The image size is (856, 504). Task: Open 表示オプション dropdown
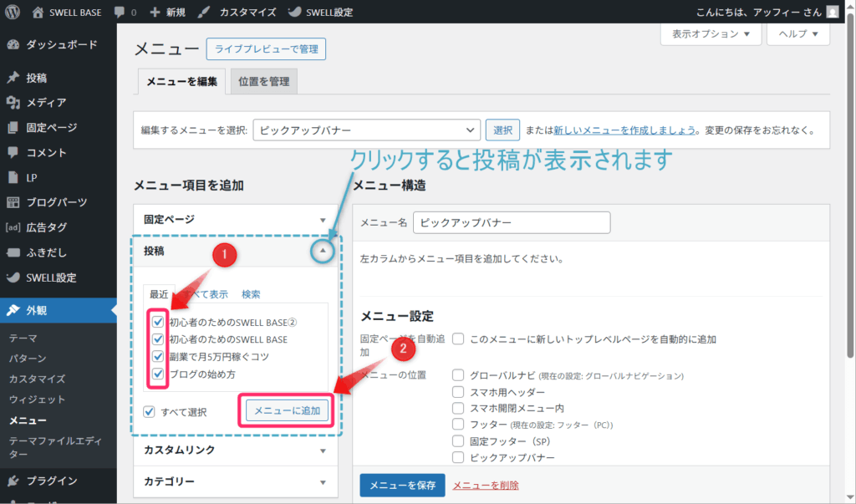click(x=711, y=34)
